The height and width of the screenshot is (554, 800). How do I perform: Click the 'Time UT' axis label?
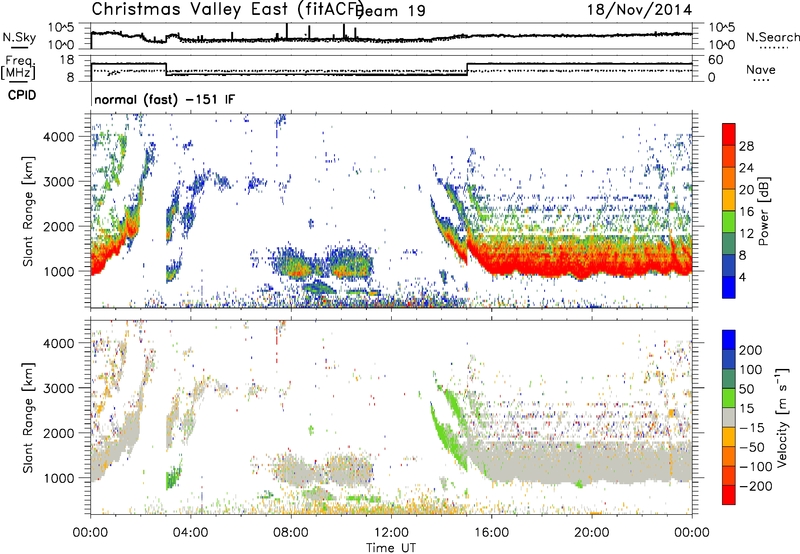coord(391,548)
